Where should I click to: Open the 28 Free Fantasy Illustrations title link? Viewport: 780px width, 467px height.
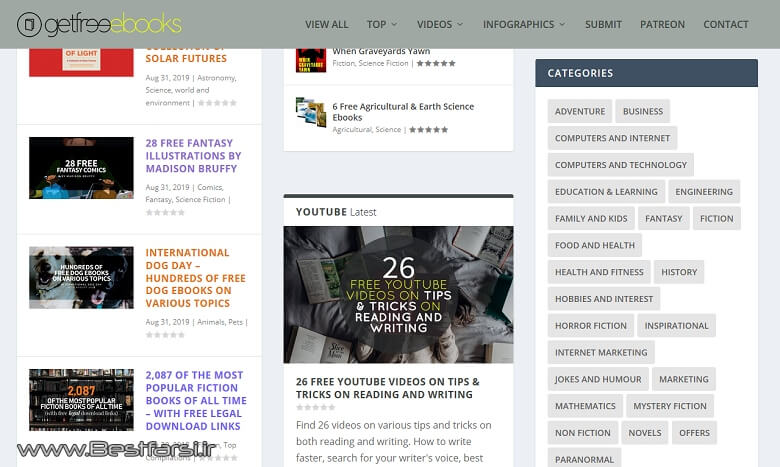(193, 156)
